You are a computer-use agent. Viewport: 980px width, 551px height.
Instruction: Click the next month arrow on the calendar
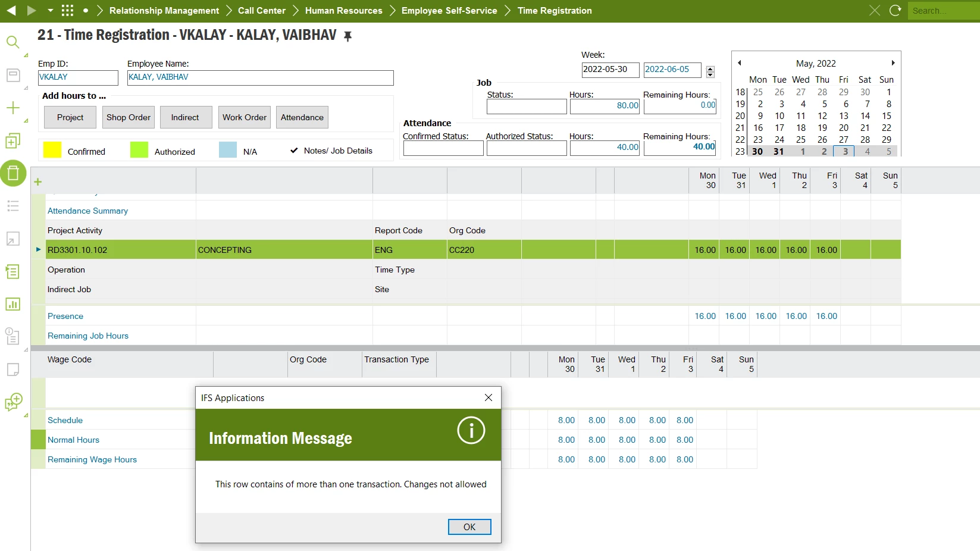tap(893, 62)
